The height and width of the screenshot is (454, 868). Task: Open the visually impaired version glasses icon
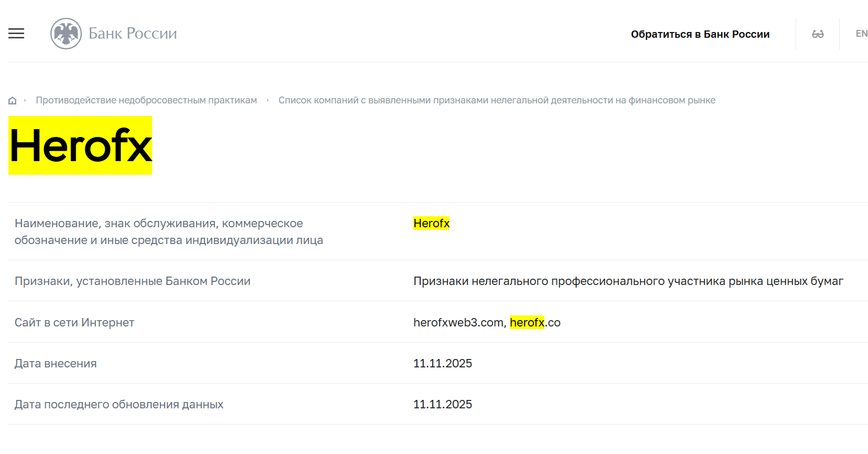point(818,34)
